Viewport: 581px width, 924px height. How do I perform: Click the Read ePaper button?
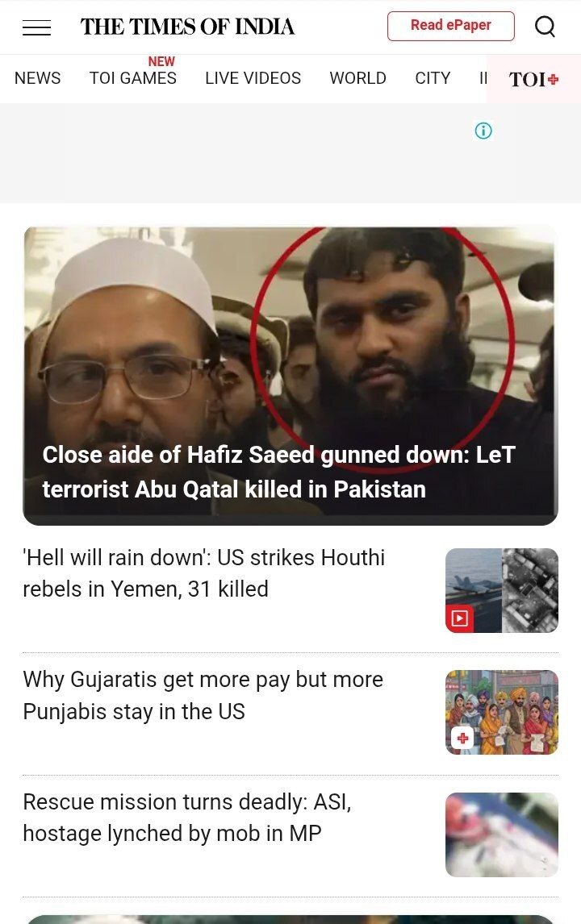point(450,26)
